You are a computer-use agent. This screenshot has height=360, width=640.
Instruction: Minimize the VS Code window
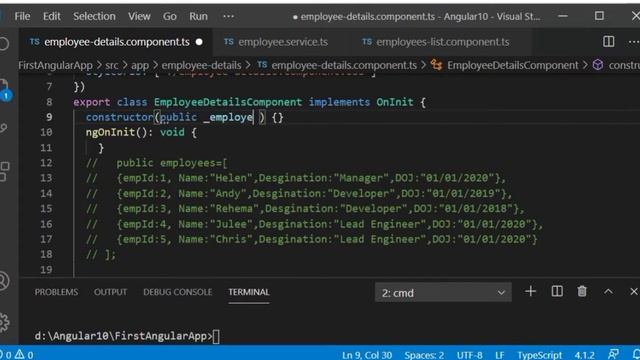point(563,16)
